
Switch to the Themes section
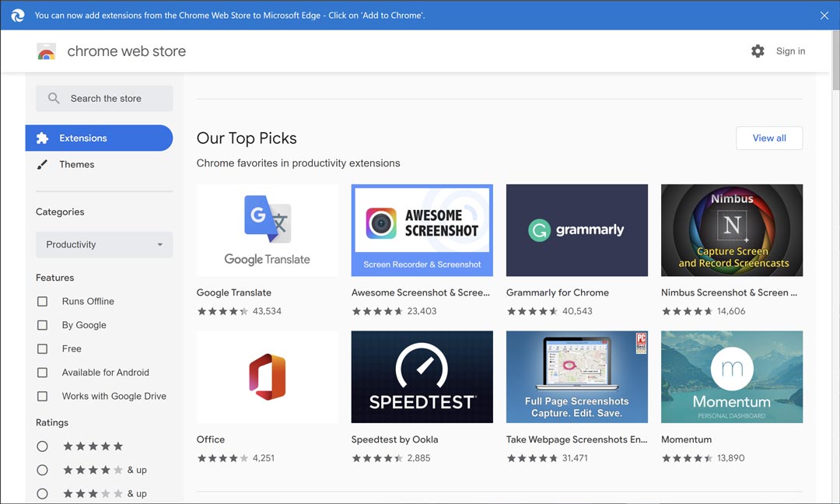[x=77, y=164]
